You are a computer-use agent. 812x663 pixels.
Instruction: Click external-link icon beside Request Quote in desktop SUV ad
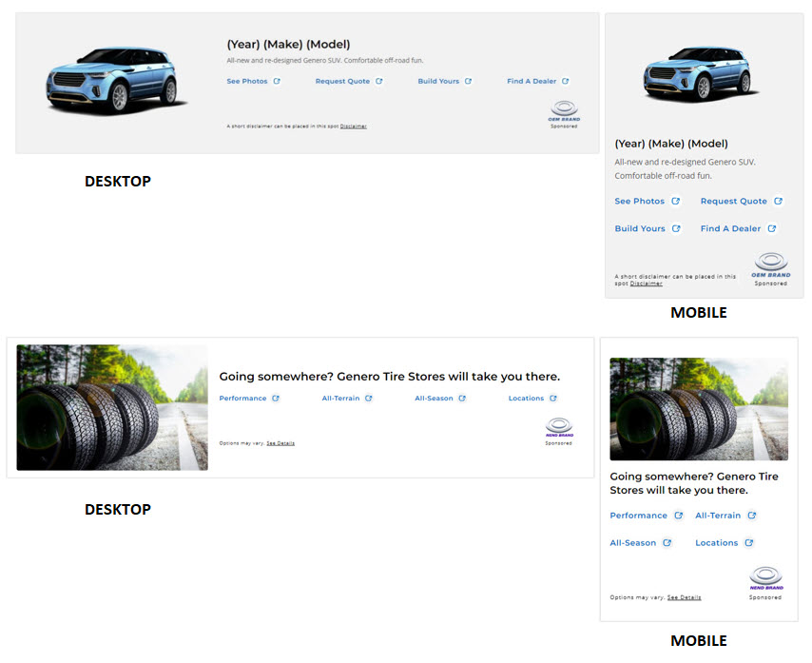(378, 82)
